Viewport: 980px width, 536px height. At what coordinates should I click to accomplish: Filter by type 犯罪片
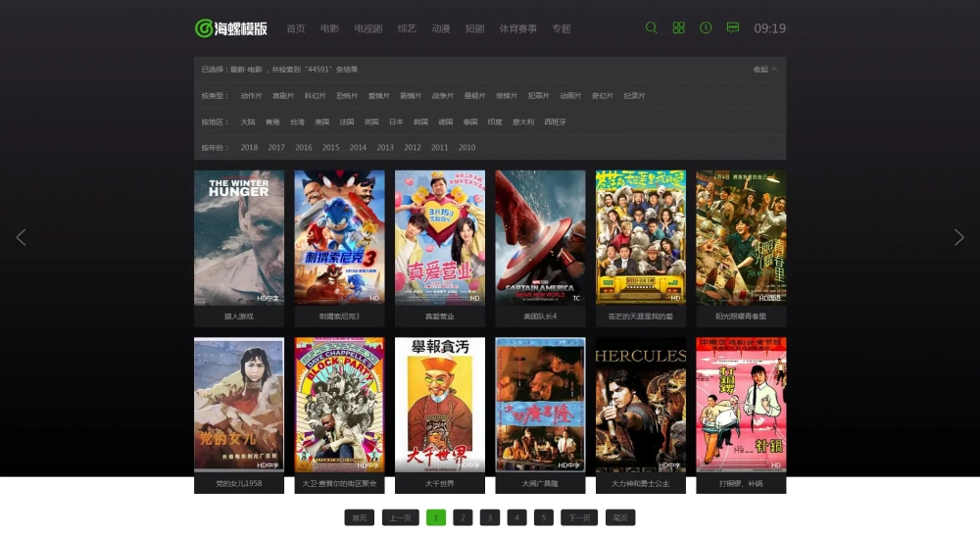point(538,96)
